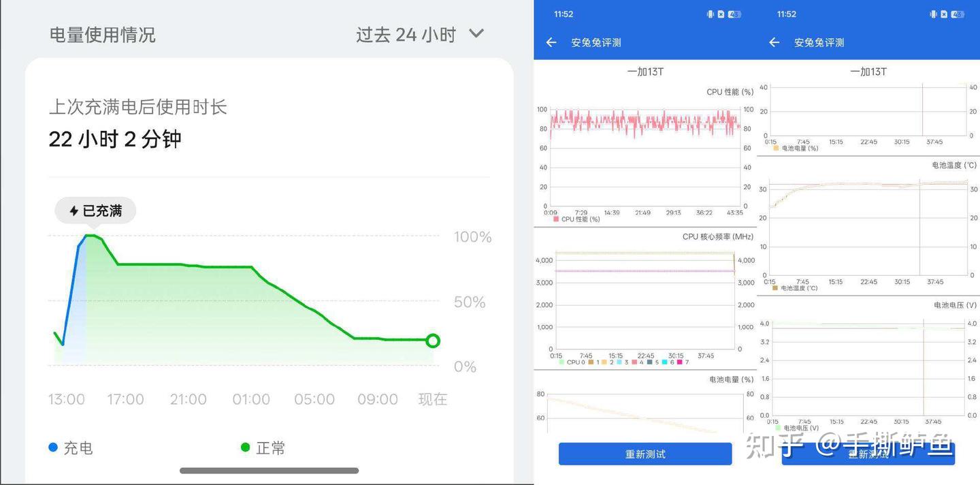The width and height of the screenshot is (980, 485).
Task: Click the vibrate icon in right status bar
Action: click(x=934, y=14)
